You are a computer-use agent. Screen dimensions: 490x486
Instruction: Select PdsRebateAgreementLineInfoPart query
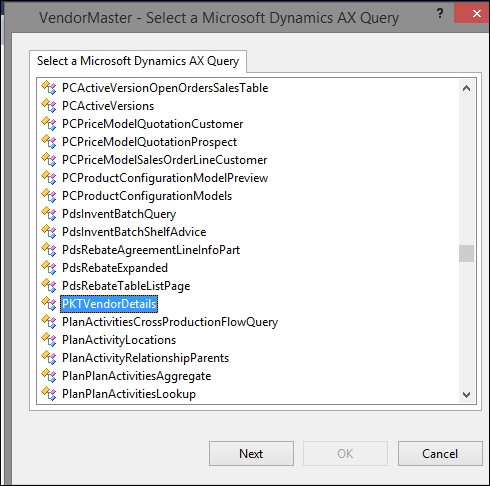pos(151,250)
